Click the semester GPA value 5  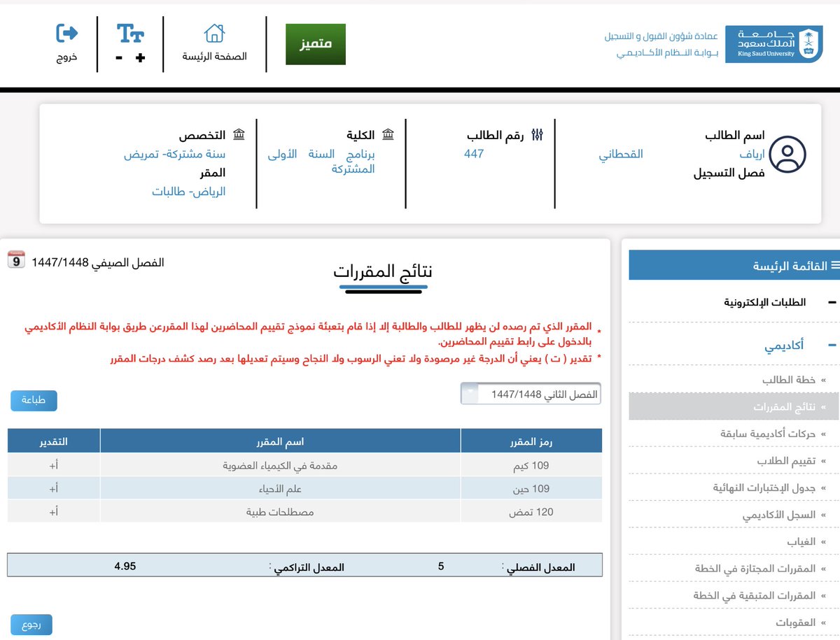(441, 566)
